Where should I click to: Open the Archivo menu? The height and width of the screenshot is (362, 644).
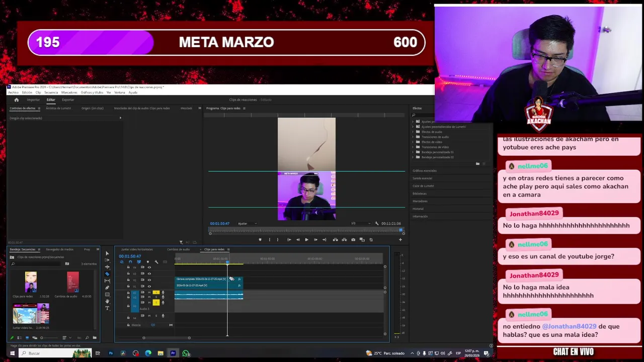[x=13, y=93]
